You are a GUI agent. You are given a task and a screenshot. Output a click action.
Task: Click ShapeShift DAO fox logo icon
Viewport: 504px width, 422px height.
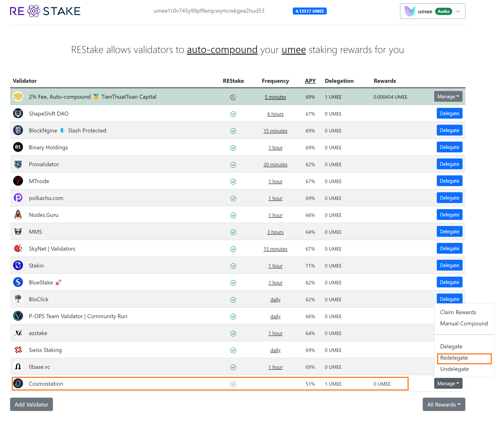18,113
